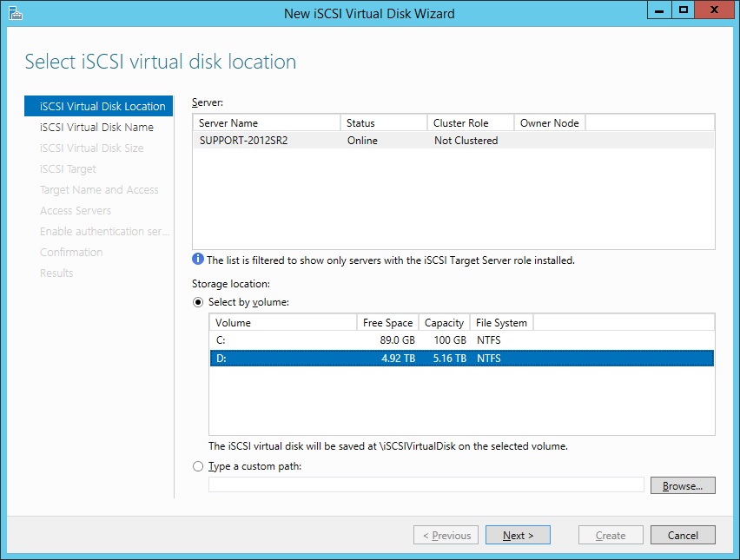Click Browse to pick a folder
This screenshot has height=560, width=740.
coord(682,485)
